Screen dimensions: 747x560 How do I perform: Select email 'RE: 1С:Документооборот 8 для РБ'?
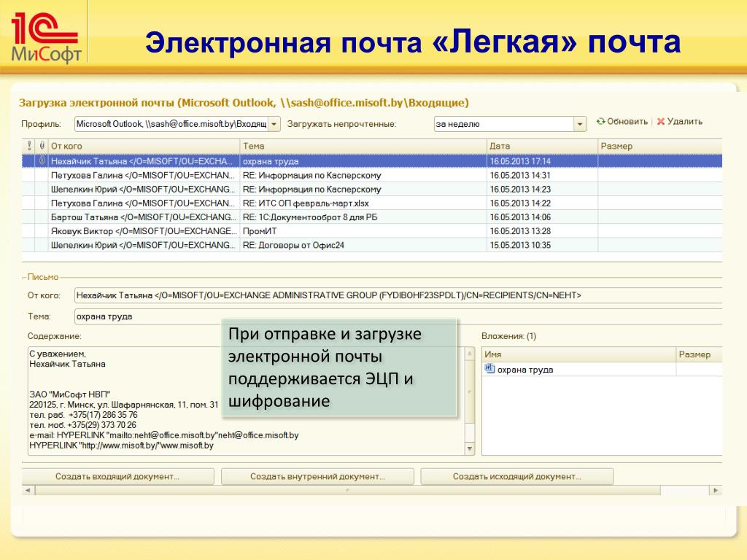pyautogui.click(x=371, y=217)
